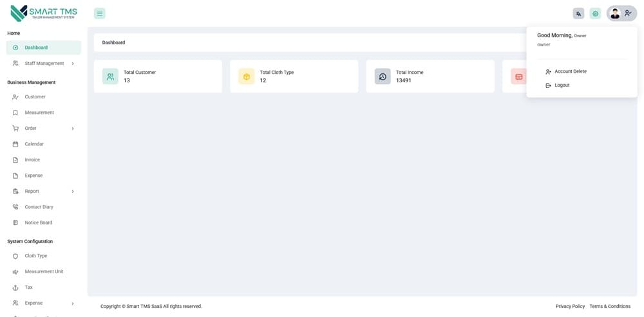Open Notice Board from the sidebar

pyautogui.click(x=38, y=222)
